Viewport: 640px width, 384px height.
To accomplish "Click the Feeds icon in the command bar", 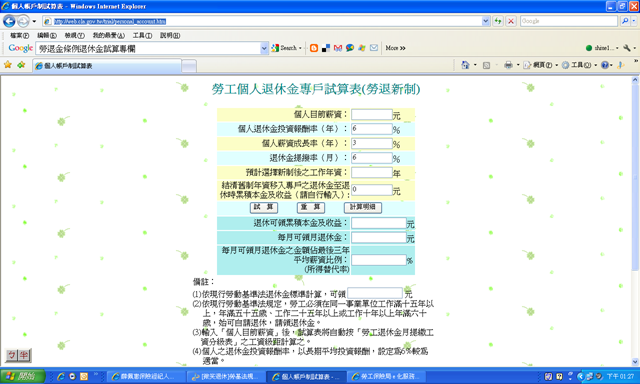I will pyautogui.click(x=486, y=65).
